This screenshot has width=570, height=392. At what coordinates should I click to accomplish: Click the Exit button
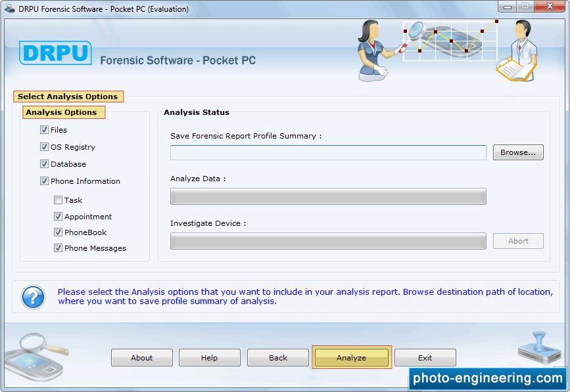[425, 358]
